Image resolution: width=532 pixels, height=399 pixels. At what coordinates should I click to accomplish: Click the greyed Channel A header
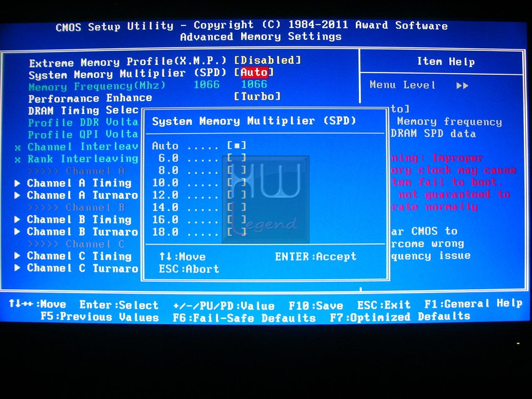(76, 171)
